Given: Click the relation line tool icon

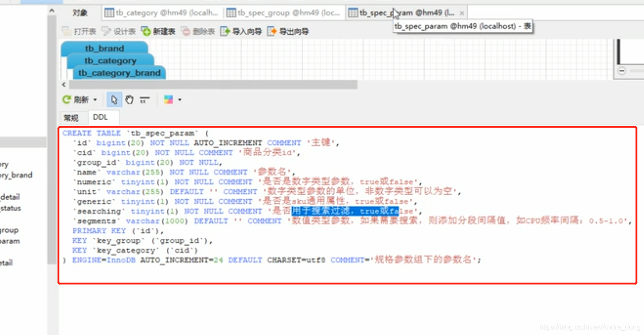Looking at the screenshot, I should [145, 100].
